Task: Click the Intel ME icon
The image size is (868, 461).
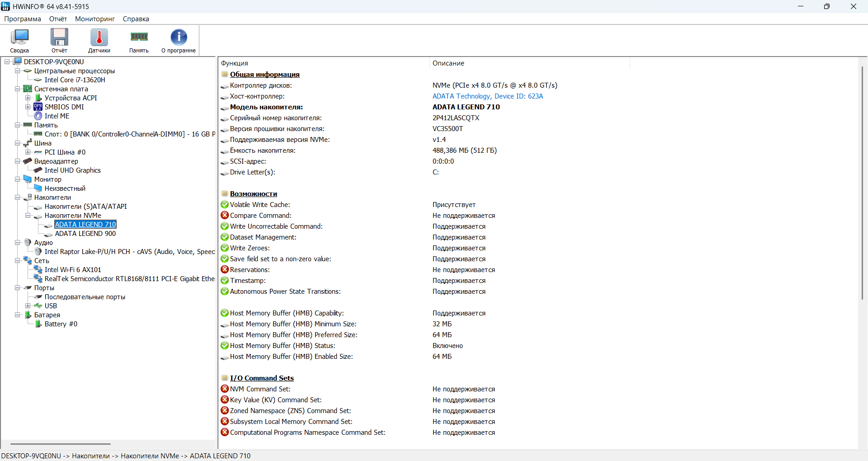Action: pos(38,116)
